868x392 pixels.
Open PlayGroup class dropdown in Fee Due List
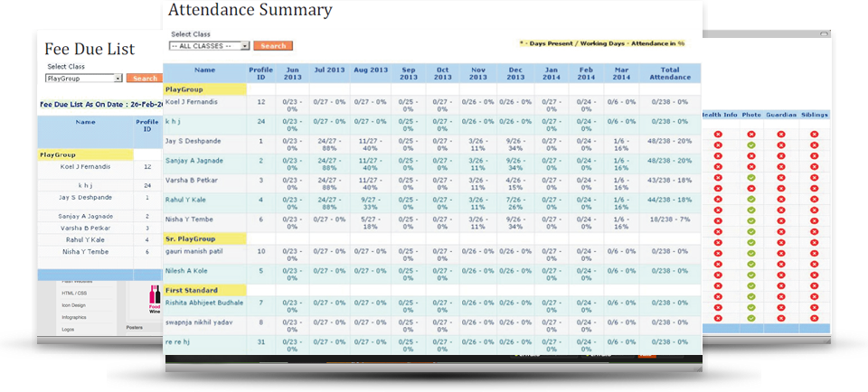83,79
